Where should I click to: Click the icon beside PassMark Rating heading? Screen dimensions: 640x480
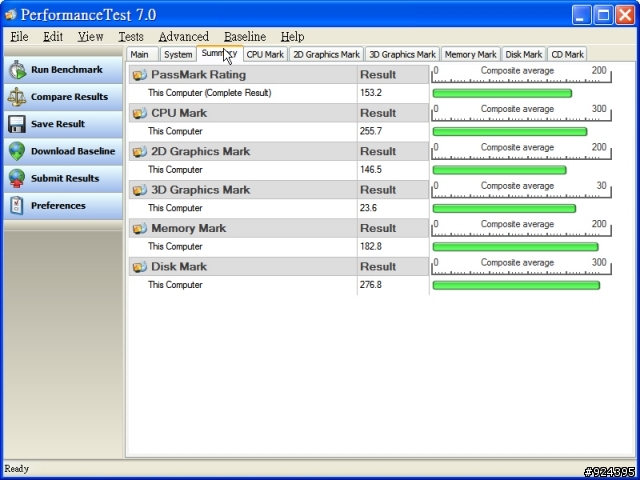[140, 75]
